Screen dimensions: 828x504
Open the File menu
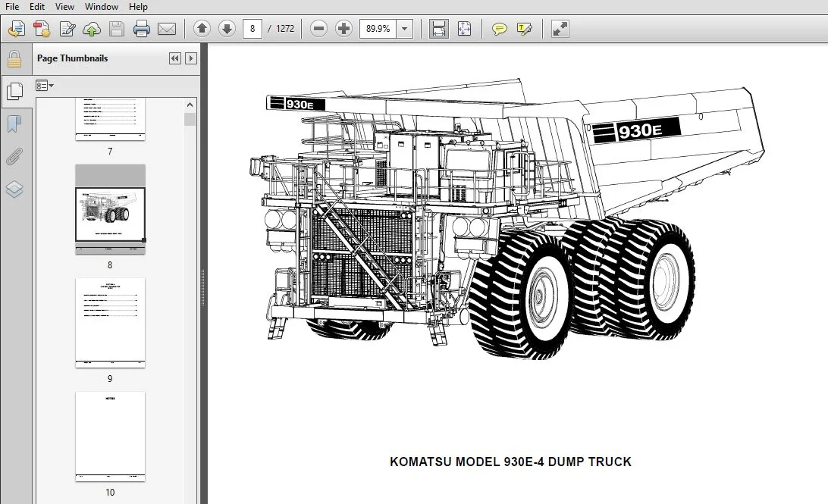tap(11, 7)
